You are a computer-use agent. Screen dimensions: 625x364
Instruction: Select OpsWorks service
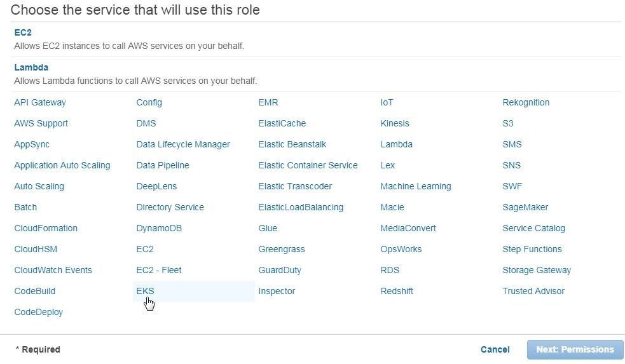pyautogui.click(x=401, y=249)
